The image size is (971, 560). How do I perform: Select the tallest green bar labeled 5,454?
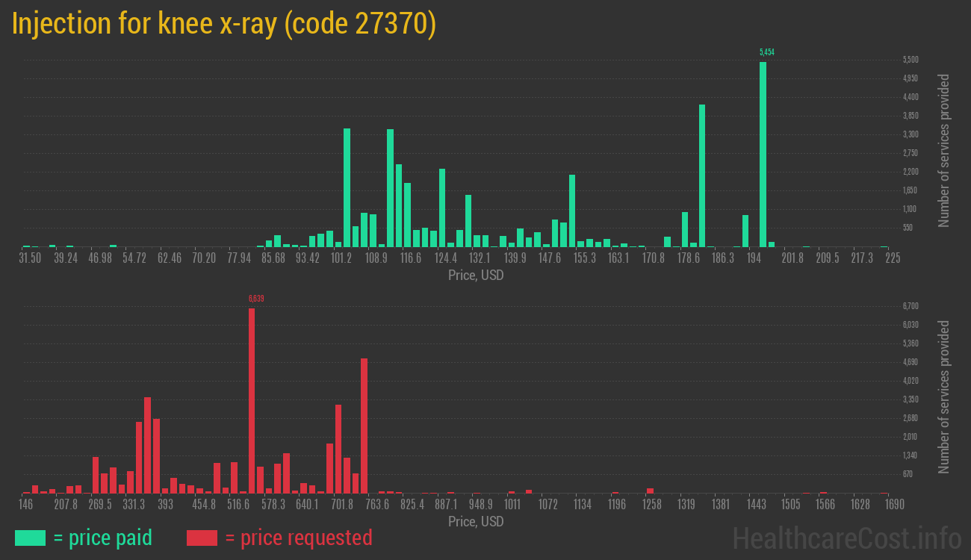pyautogui.click(x=763, y=154)
